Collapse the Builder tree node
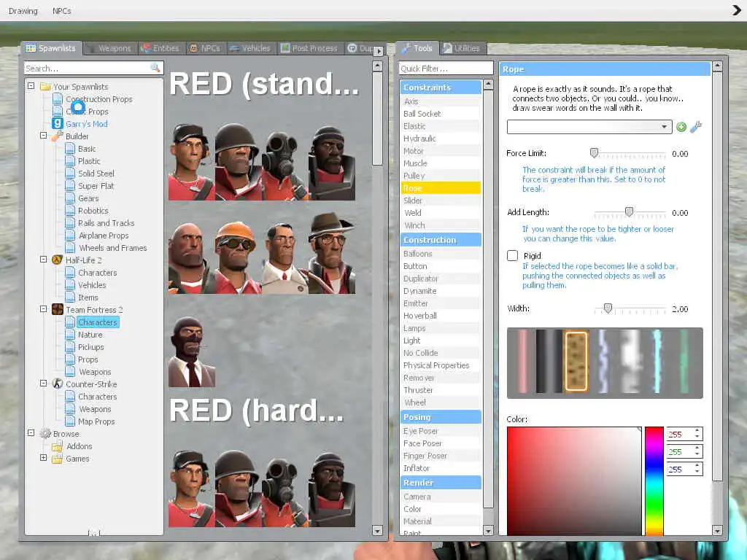This screenshot has width=747, height=560. click(x=43, y=136)
